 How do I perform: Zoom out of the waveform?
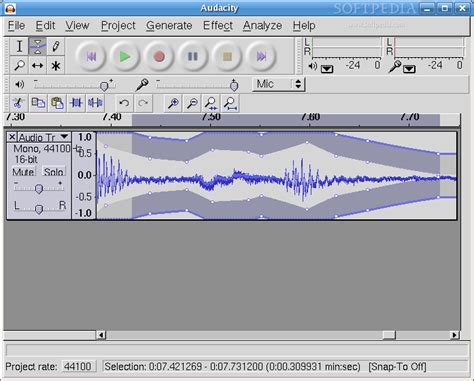click(192, 103)
